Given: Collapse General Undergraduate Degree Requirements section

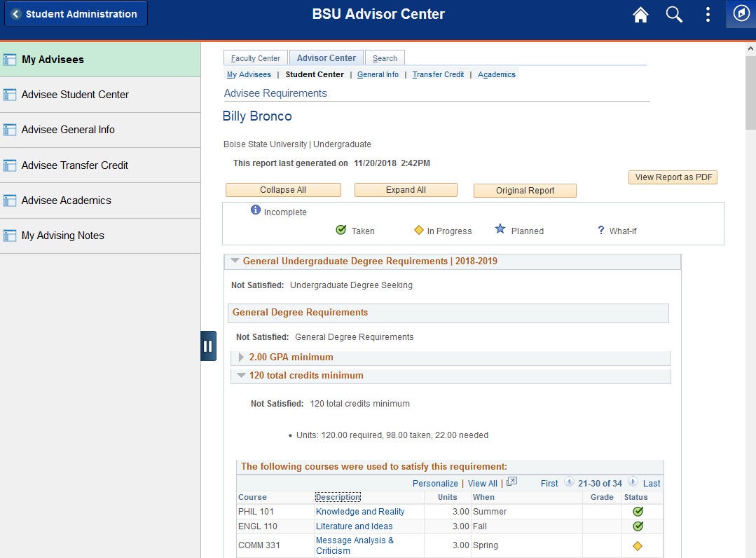Looking at the screenshot, I should point(235,261).
